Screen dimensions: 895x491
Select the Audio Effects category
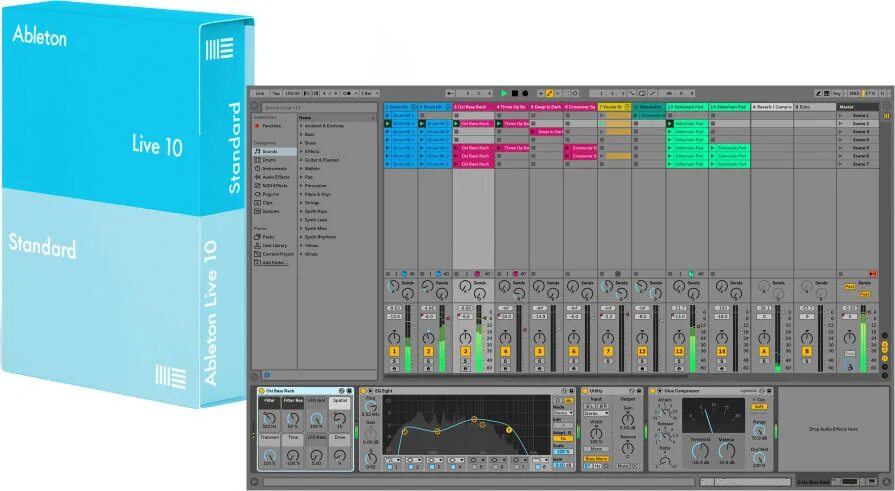point(276,178)
